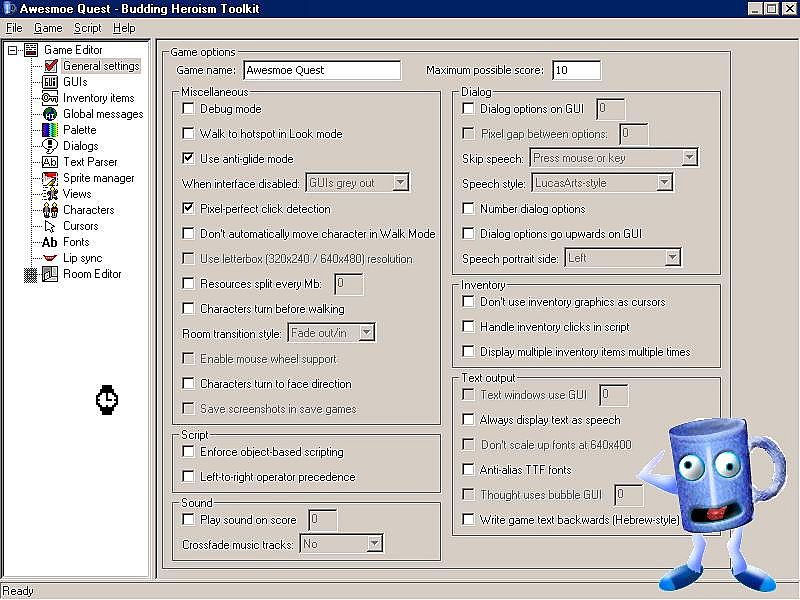The height and width of the screenshot is (600, 800).
Task: Toggle Don't use inventory graphics as cursors
Action: pos(468,302)
